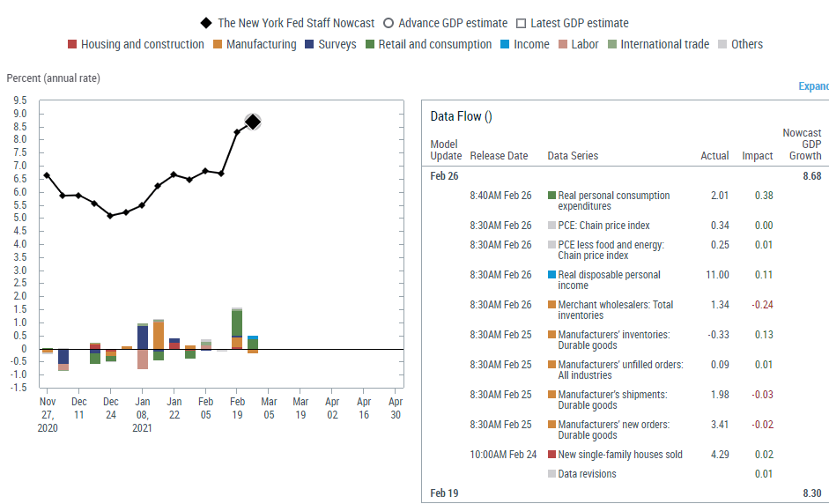Click the Income light blue legend icon
This screenshot has width=829, height=504.
[x=505, y=44]
